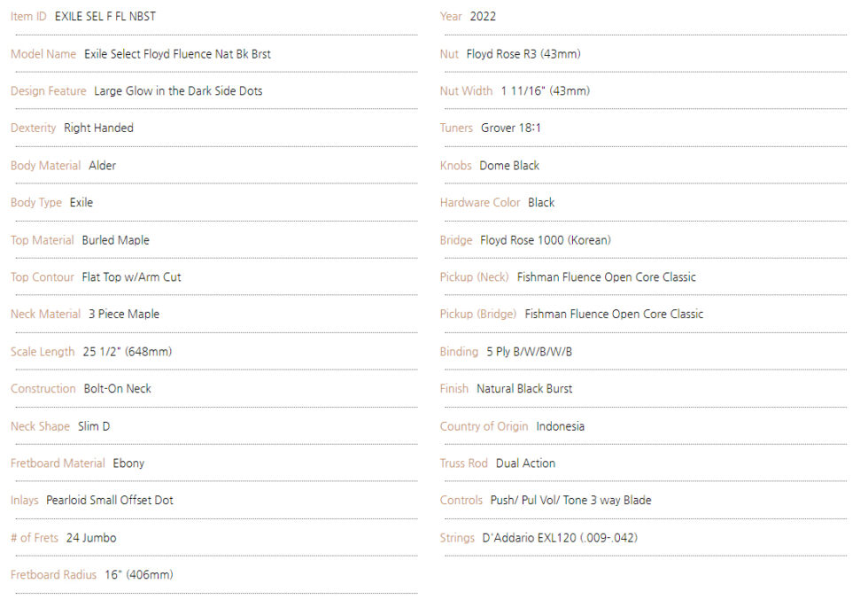Image resolution: width=868 pixels, height=615 pixels.
Task: Click the Exile Select Floyd Fluence model name text
Action: pos(177,54)
